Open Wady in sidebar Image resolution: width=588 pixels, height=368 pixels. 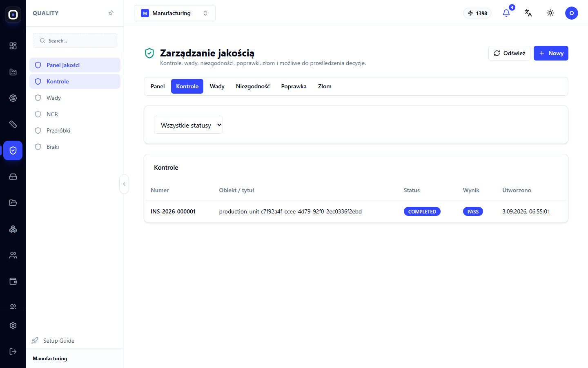click(x=75, y=98)
